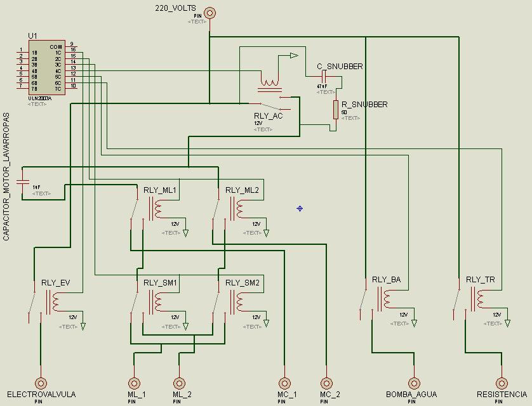Select the C_SNUBBER capacitor symbol
532x406 pixels.
324,76
